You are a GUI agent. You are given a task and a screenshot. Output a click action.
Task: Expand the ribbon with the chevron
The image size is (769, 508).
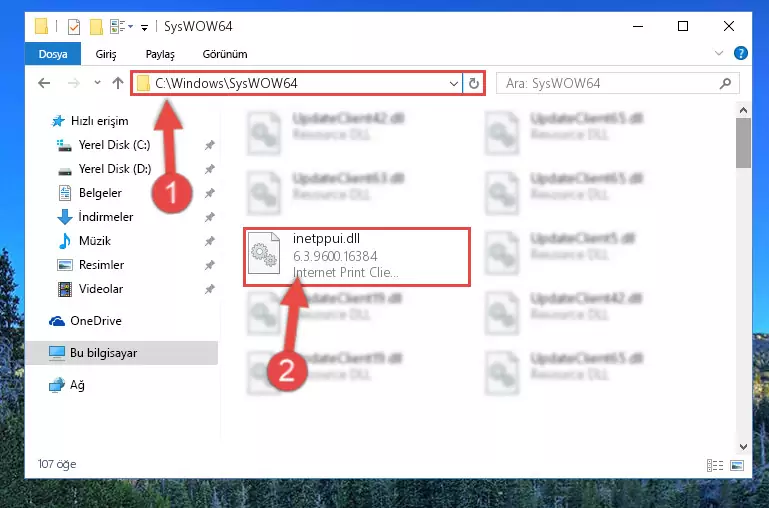click(x=719, y=53)
